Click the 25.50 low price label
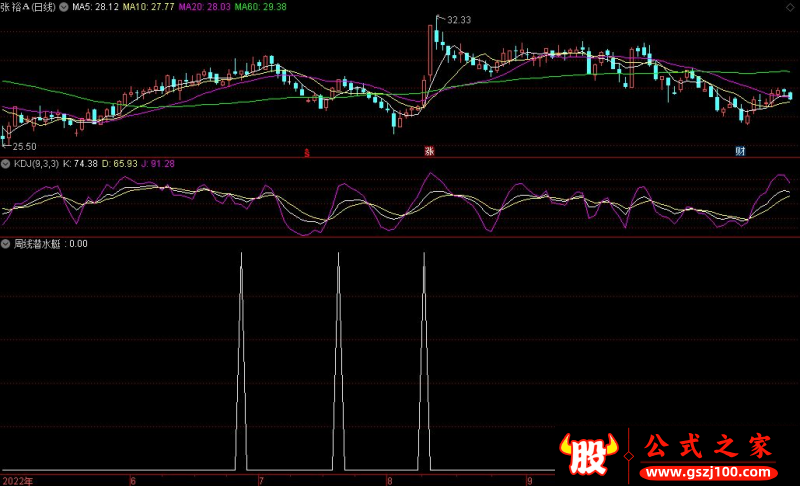 pyautogui.click(x=24, y=147)
